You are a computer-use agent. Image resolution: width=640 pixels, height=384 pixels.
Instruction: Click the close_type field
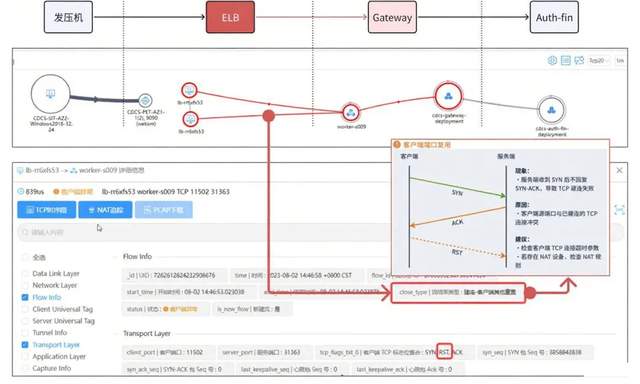[458, 292]
